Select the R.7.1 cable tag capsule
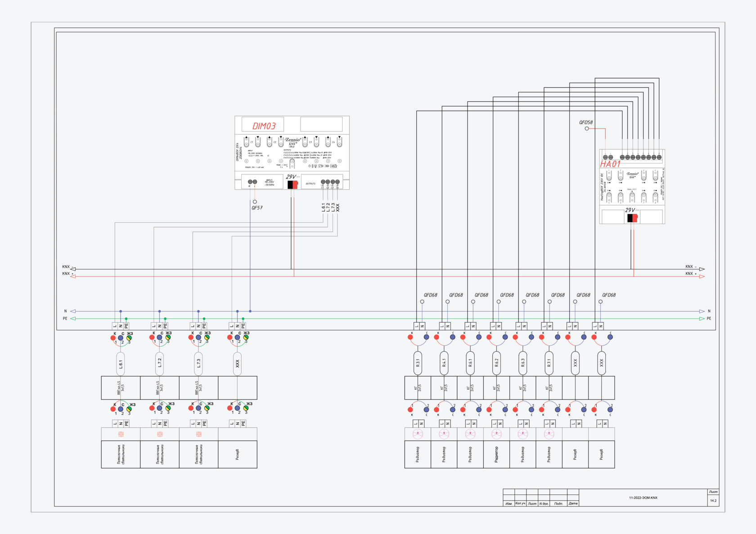Viewport: 756px width, 534px height. [549, 363]
